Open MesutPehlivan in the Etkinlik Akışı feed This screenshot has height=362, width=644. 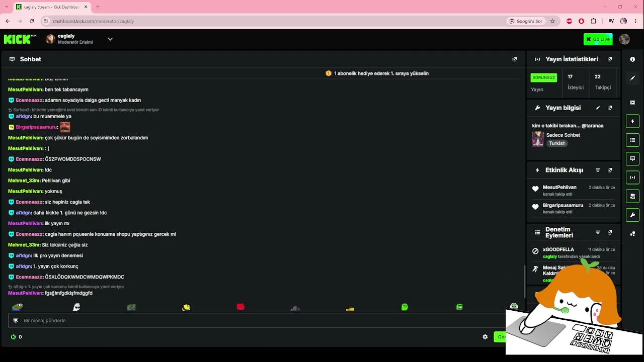click(x=559, y=187)
